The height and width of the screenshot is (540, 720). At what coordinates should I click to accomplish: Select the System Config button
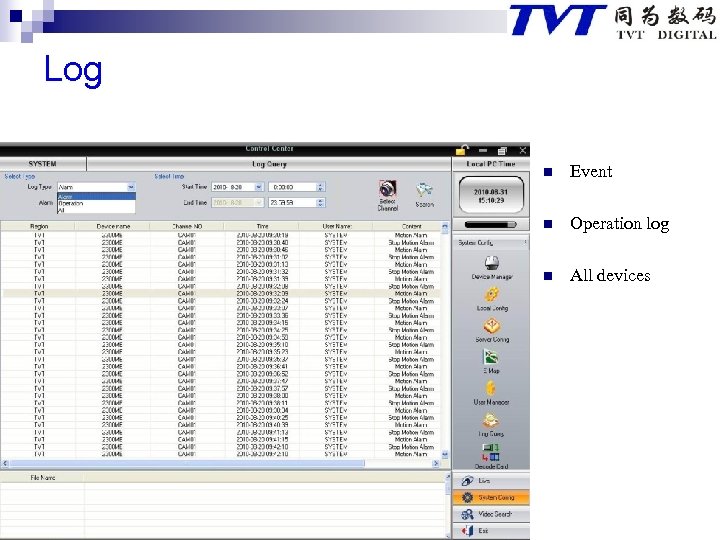(490, 497)
